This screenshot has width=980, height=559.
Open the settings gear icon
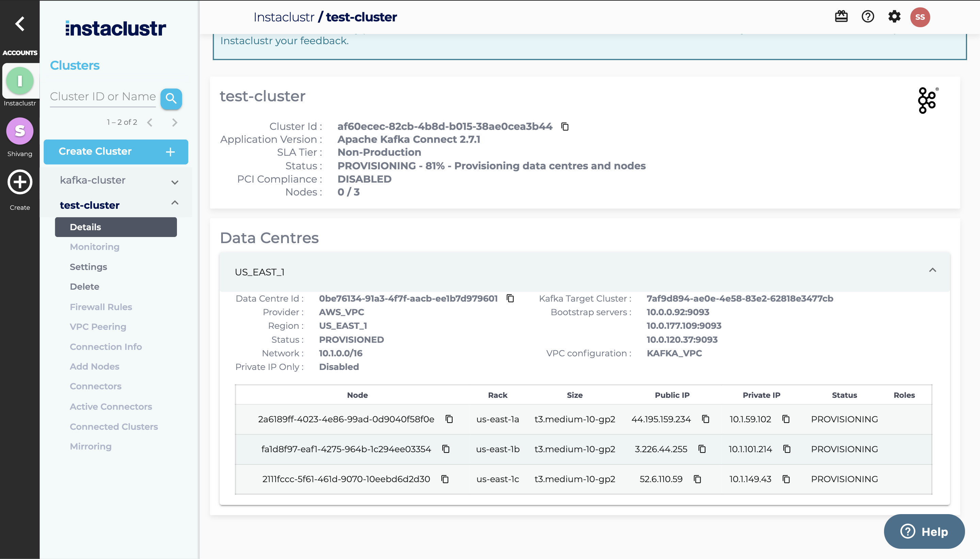click(x=894, y=17)
